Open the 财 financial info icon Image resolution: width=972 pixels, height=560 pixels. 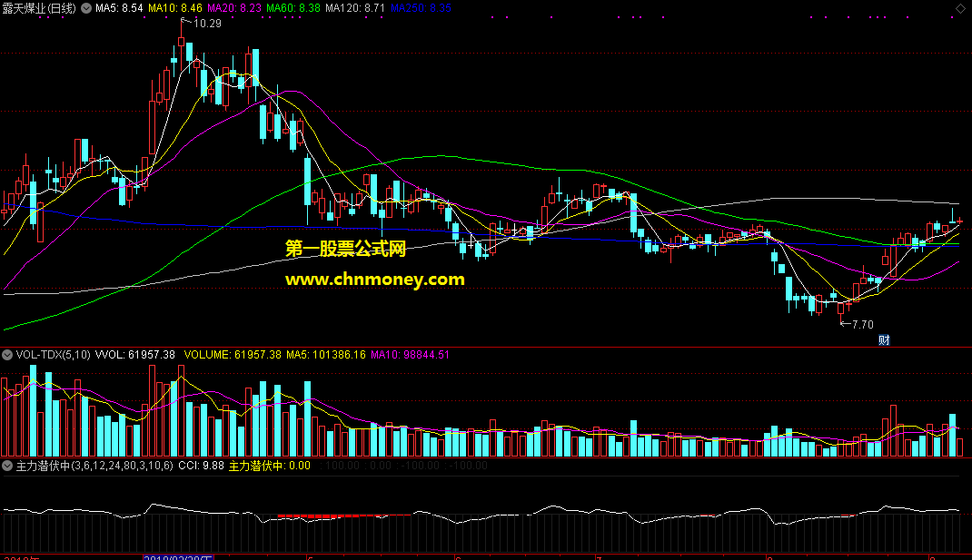click(x=884, y=340)
